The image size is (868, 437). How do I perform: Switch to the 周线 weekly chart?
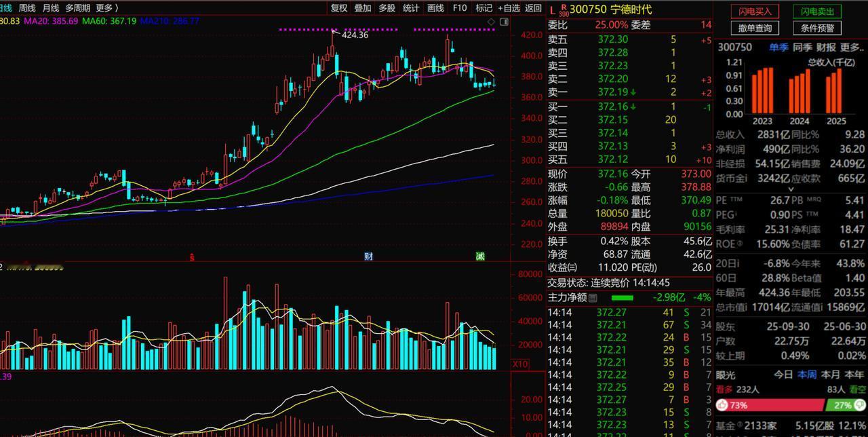pos(27,8)
